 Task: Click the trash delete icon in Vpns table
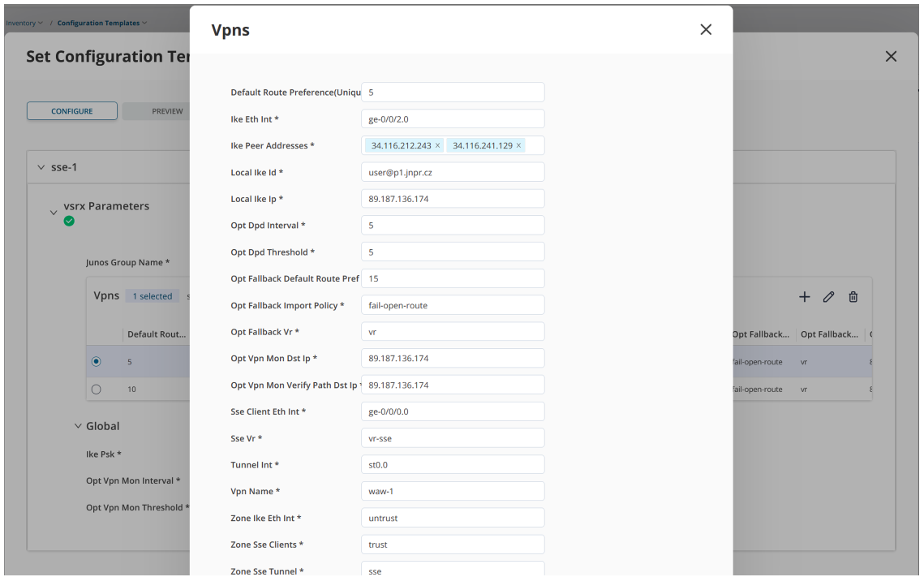tap(853, 297)
